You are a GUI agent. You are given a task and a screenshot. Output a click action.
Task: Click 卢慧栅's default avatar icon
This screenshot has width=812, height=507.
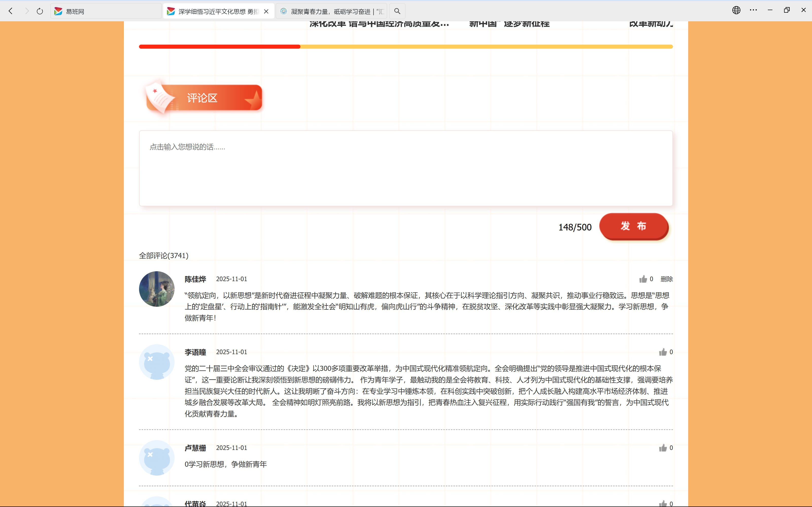tap(157, 458)
